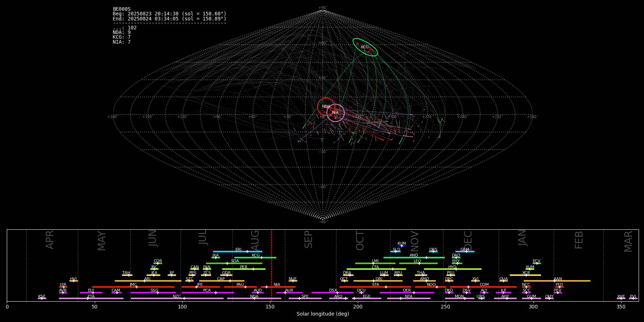Click the AAN orange bar in the timeline
Image resolution: width=644 pixels, height=322 pixels.
tap(557, 281)
